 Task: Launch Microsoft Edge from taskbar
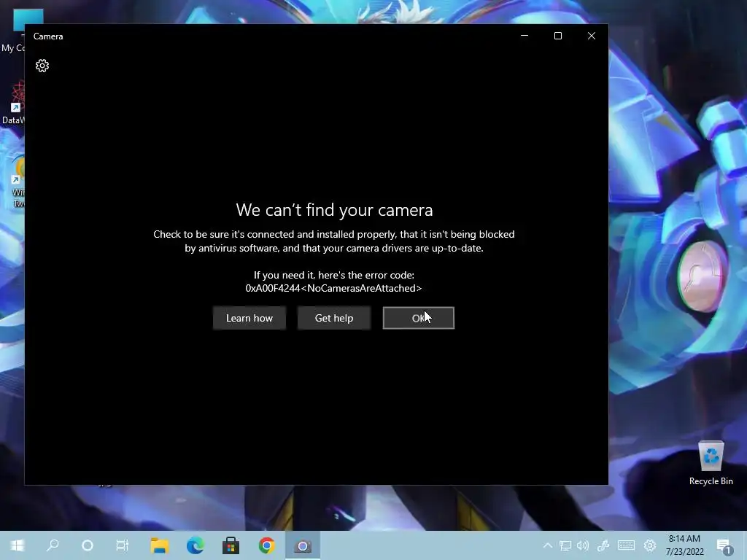coord(195,545)
